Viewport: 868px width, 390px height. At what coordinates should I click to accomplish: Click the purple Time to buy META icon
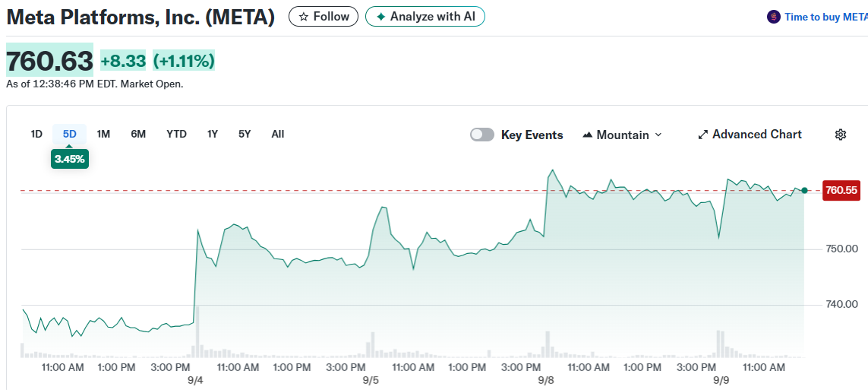coord(773,17)
